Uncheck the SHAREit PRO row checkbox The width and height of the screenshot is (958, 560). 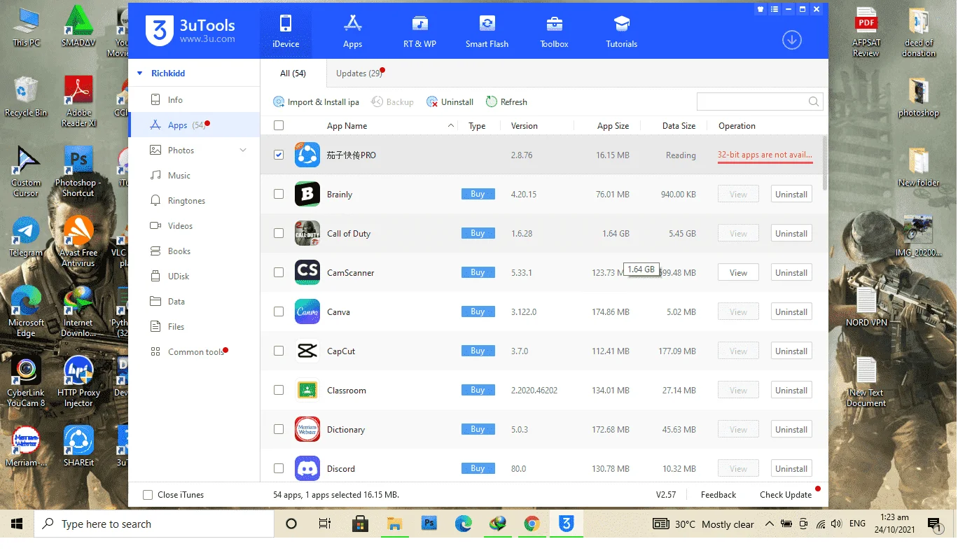pos(279,155)
